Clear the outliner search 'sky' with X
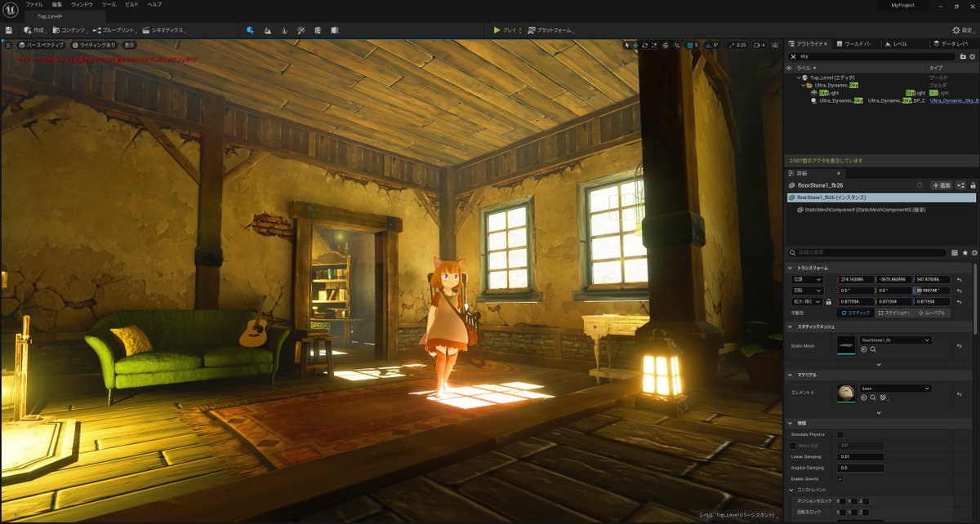 pyautogui.click(x=793, y=56)
